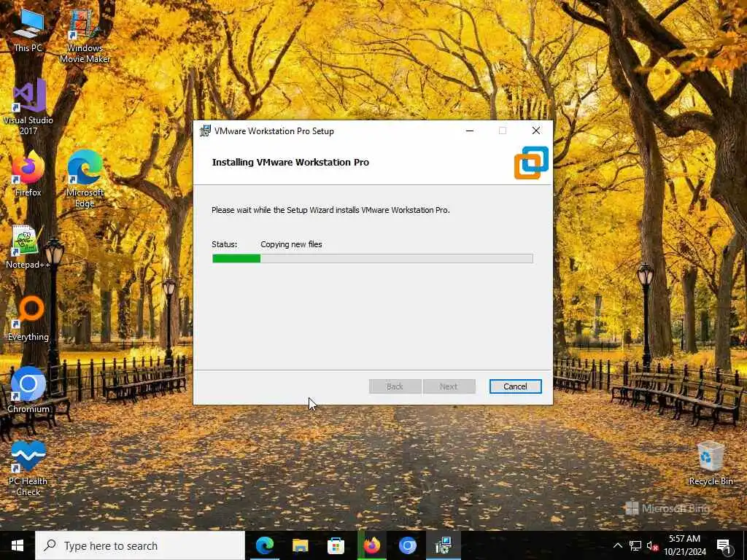Launch Edge from the taskbar
This screenshot has width=747, height=560.
pos(264,545)
